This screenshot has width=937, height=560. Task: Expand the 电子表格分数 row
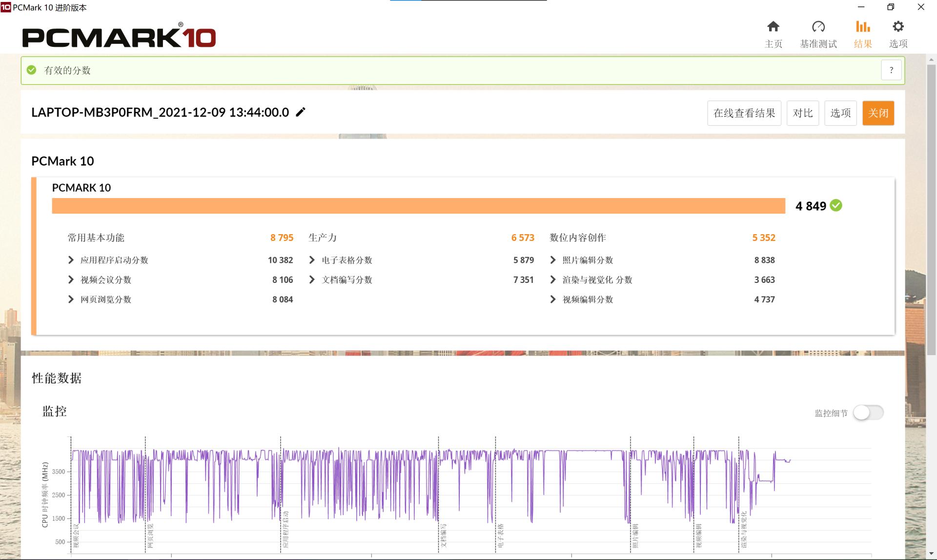(312, 260)
